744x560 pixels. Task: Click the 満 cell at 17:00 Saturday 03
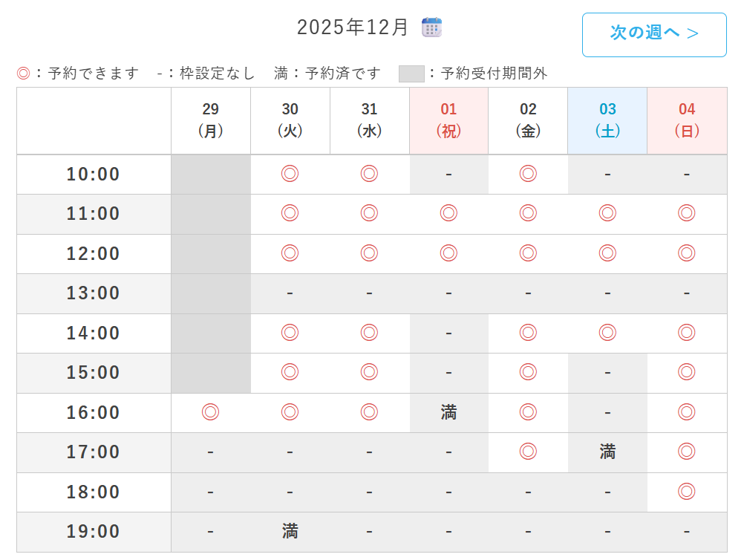click(607, 452)
